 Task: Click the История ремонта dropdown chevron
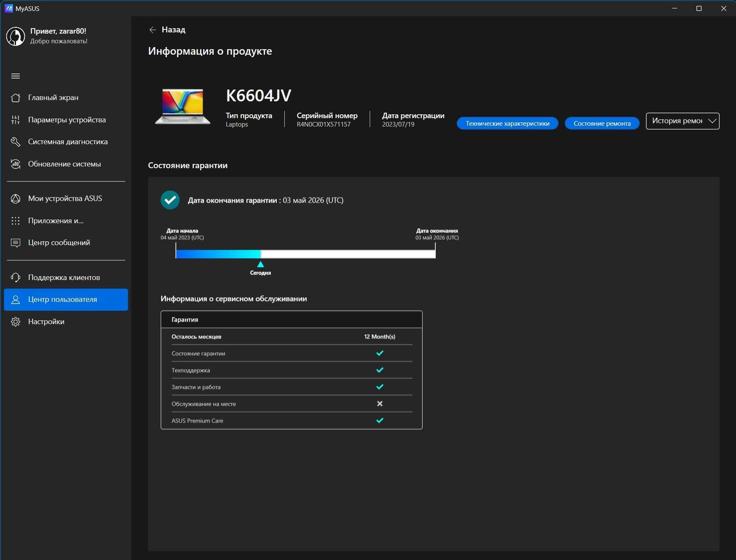pyautogui.click(x=712, y=121)
